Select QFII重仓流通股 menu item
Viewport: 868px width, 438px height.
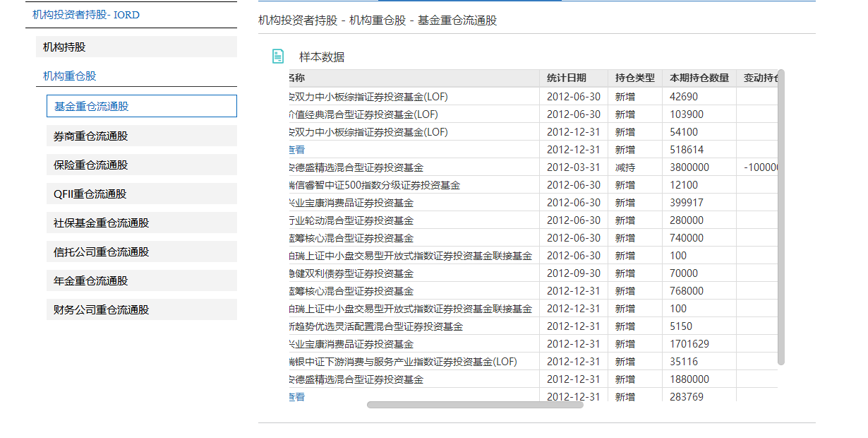[x=142, y=194]
